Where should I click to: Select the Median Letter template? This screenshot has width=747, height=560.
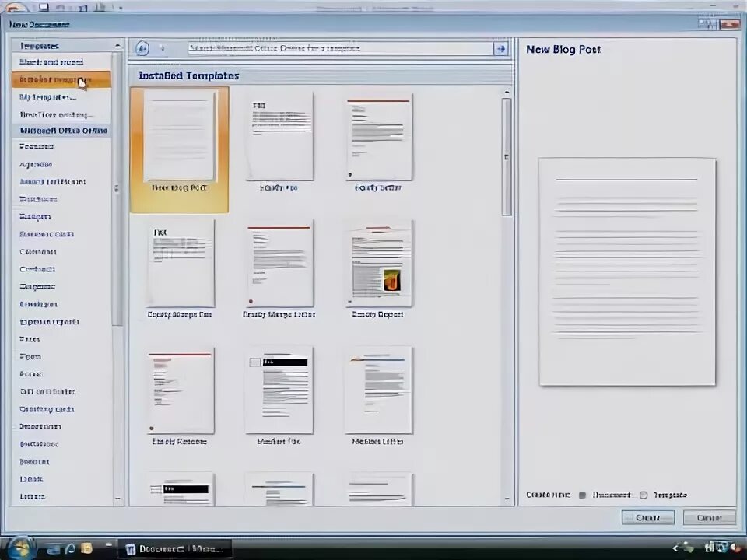pos(378,396)
